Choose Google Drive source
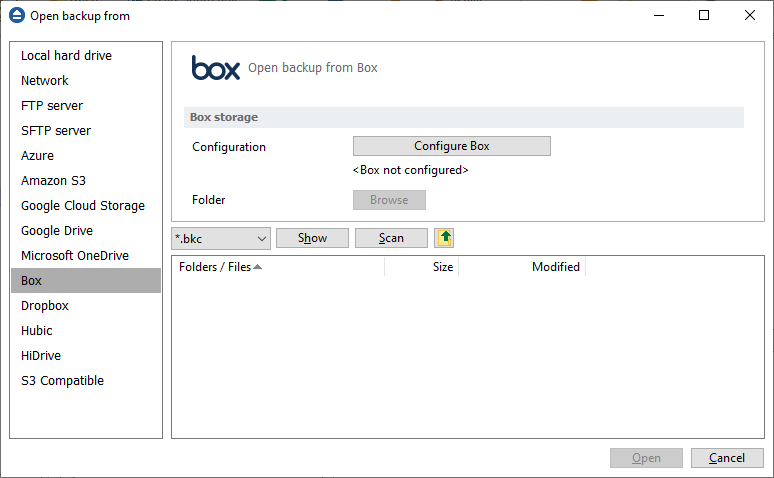774x478 pixels. click(85, 231)
